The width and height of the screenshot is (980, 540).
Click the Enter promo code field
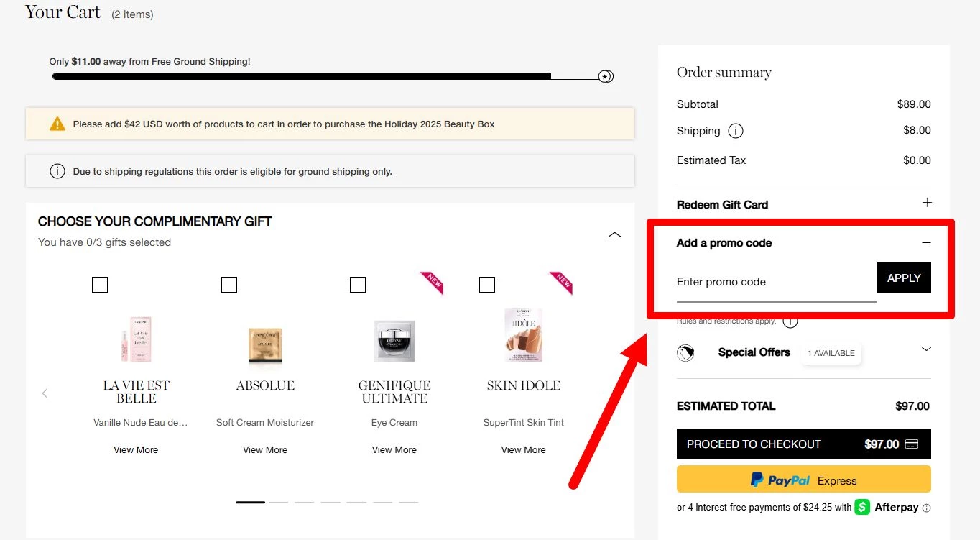point(776,282)
